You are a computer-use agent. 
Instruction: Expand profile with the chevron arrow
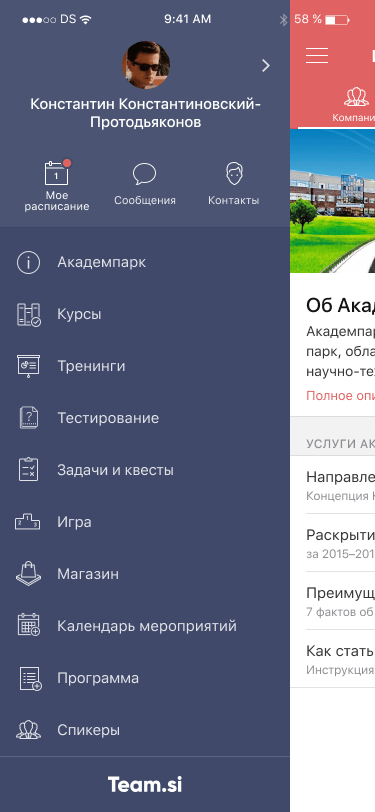(x=266, y=65)
